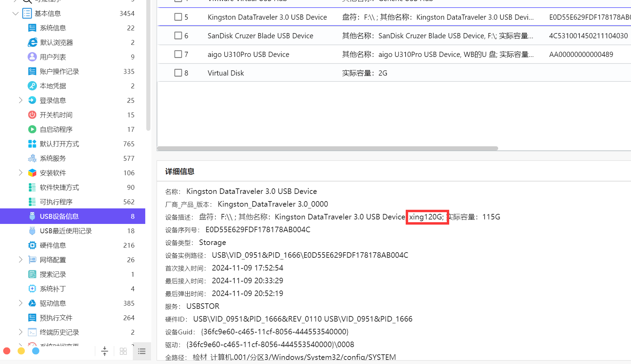This screenshot has width=631, height=364.
Task: Click the 设备类型 value Storage
Action: pos(213,242)
